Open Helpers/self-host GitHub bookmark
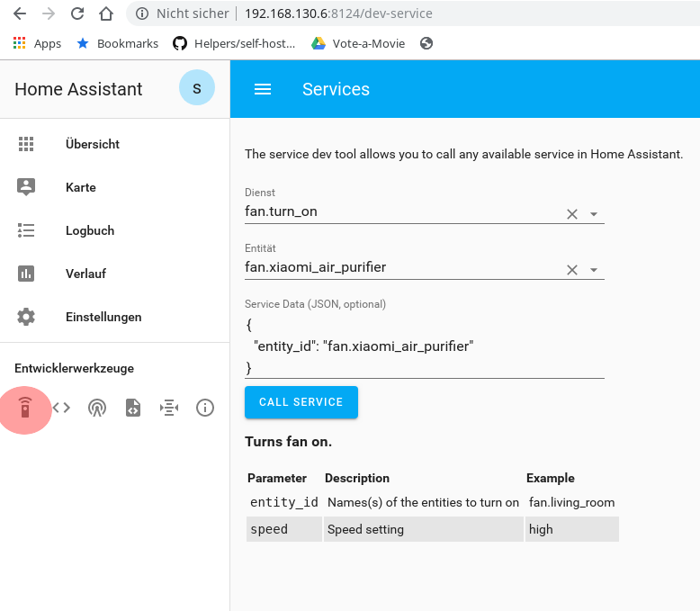 pos(234,43)
